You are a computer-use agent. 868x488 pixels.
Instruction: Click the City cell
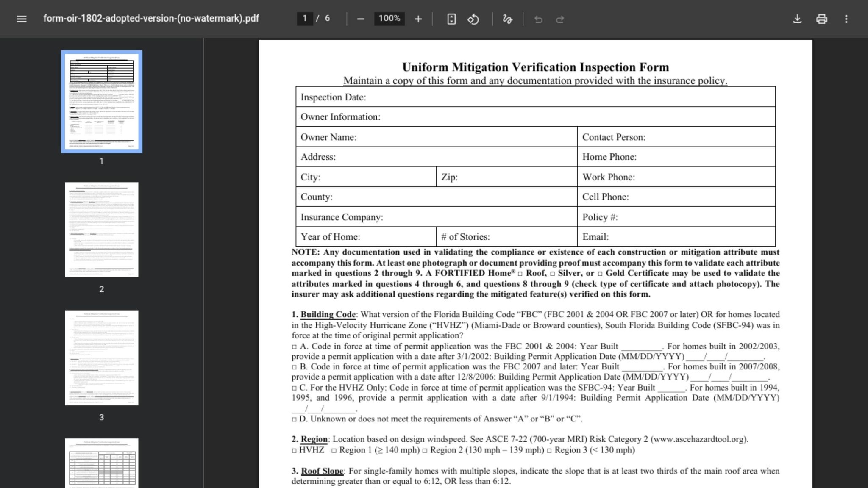(x=366, y=177)
